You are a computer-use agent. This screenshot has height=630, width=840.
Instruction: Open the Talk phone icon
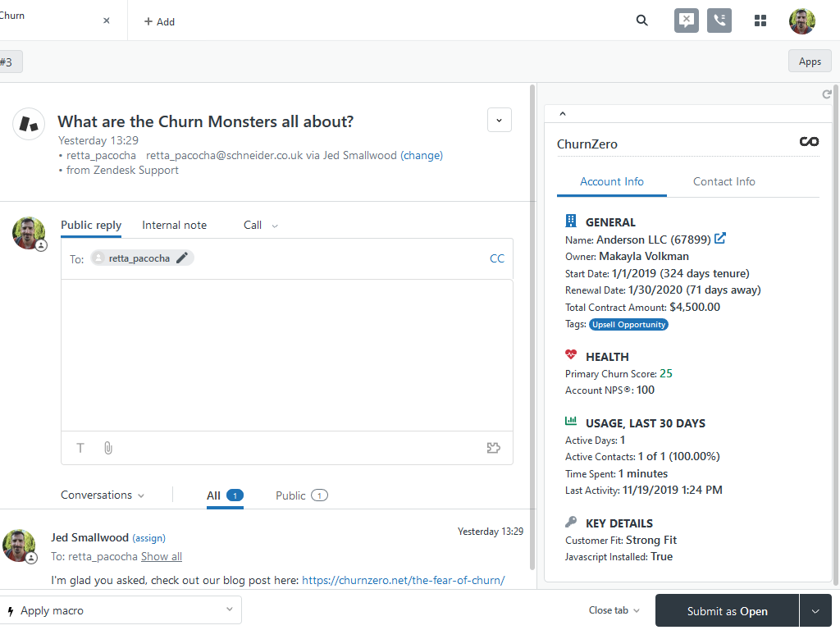point(719,21)
